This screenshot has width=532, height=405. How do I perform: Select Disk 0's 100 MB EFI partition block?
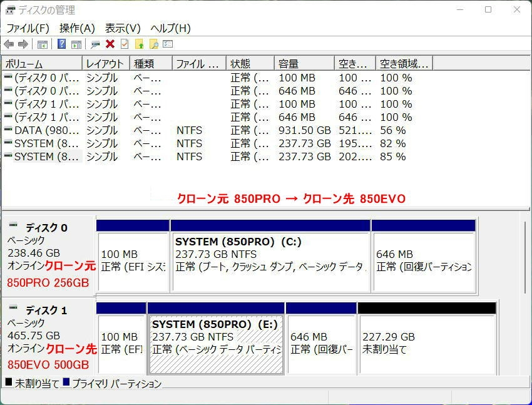pos(133,257)
